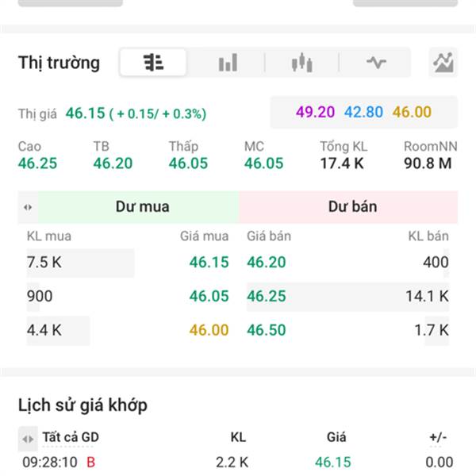Pick the ceiling price 49.20
476x476 pixels.
315,112
